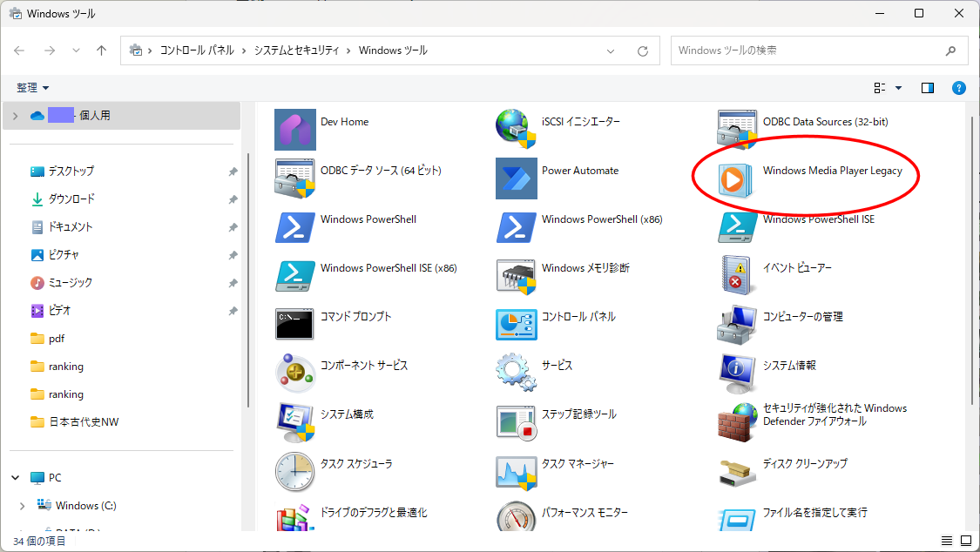Launch Windows メモリ診断 icon
The height and width of the screenshot is (552, 980).
tap(517, 276)
